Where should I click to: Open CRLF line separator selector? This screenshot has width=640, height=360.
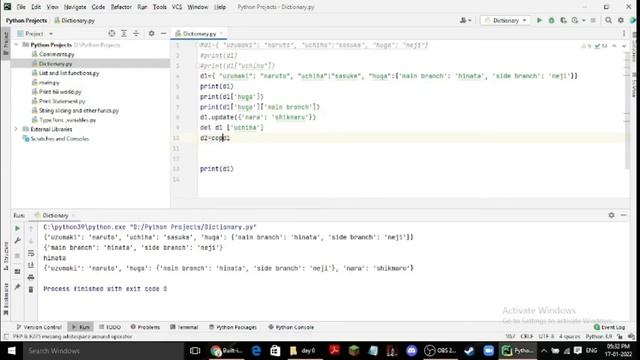[x=527, y=337]
